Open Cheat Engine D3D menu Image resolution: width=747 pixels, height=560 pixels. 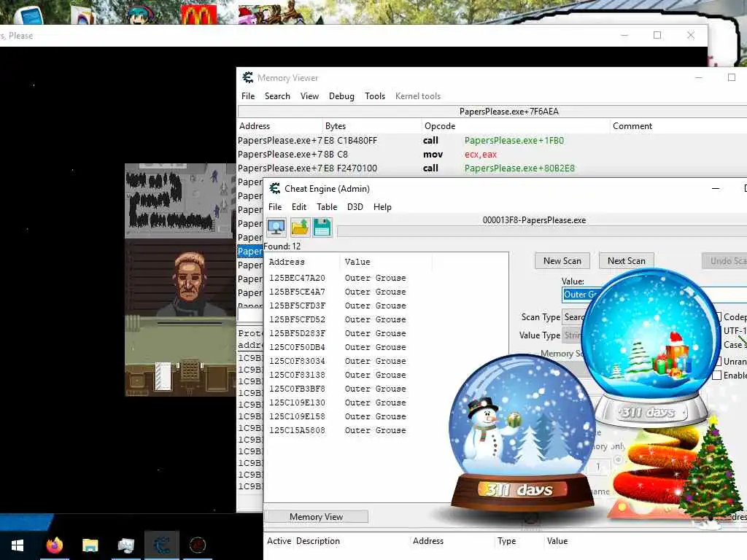click(355, 207)
